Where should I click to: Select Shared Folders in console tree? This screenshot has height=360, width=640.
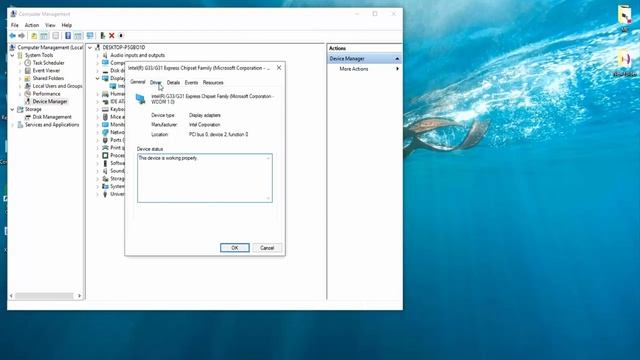(x=48, y=78)
